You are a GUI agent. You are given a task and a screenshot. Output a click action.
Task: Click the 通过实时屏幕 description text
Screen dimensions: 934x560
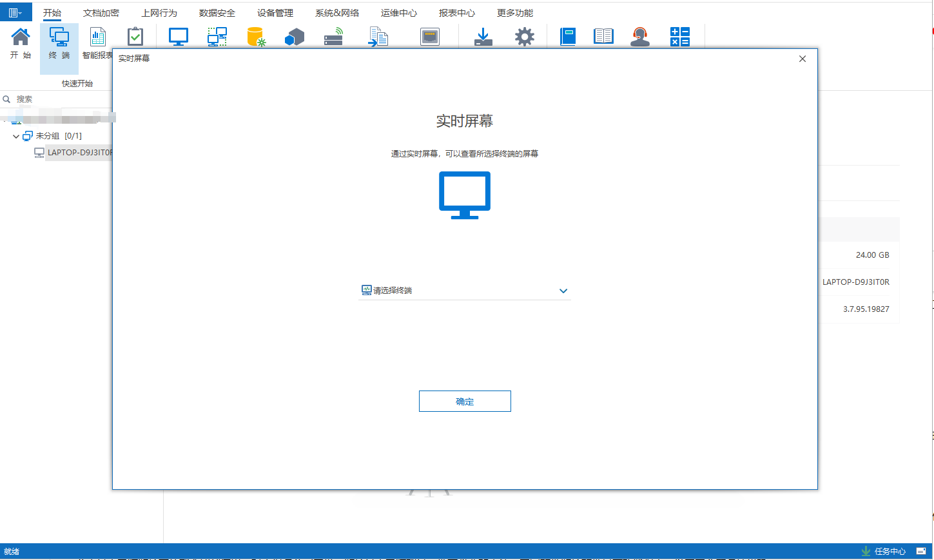[x=465, y=154]
